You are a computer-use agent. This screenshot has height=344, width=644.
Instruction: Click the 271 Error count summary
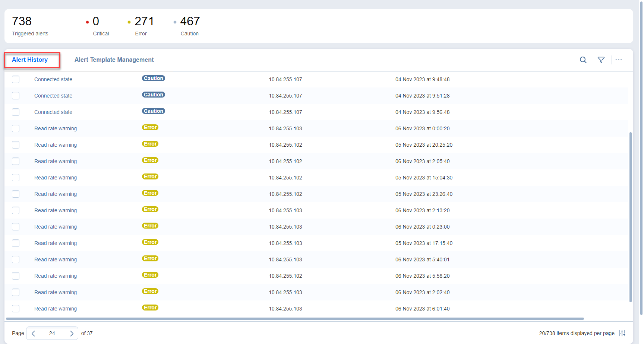(x=143, y=22)
